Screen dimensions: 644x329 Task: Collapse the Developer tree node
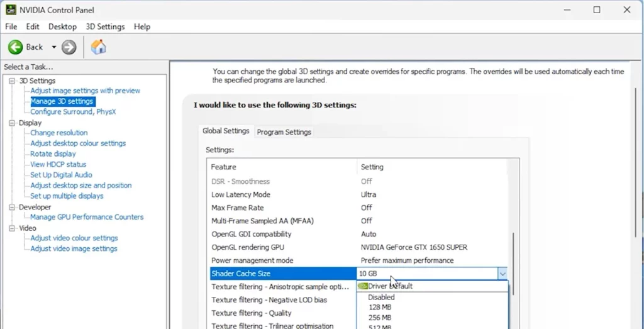click(x=12, y=207)
